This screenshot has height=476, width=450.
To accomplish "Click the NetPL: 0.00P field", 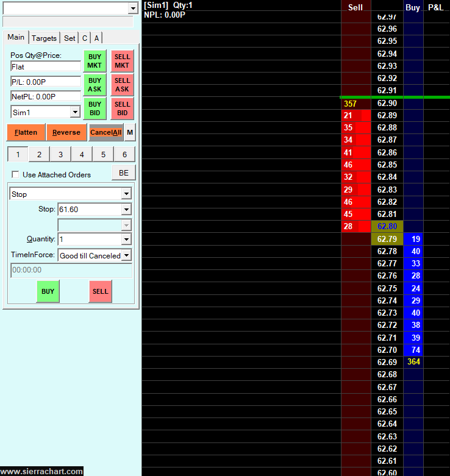I will (x=46, y=96).
